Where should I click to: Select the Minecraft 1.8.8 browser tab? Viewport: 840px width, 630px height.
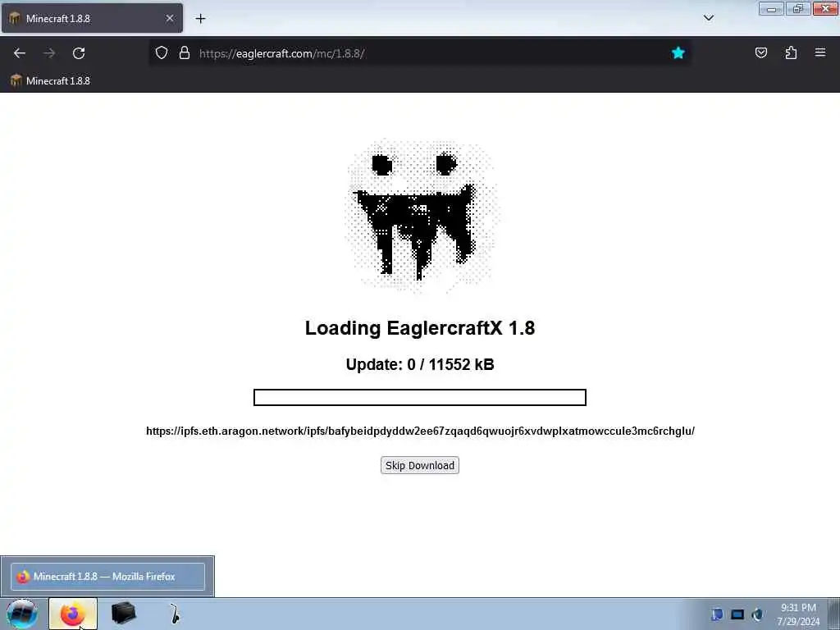pos(92,18)
